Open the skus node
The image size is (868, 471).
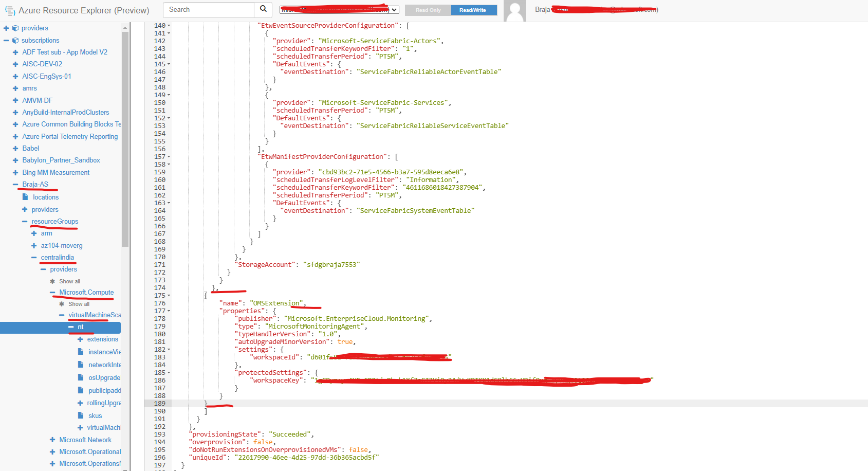95,415
